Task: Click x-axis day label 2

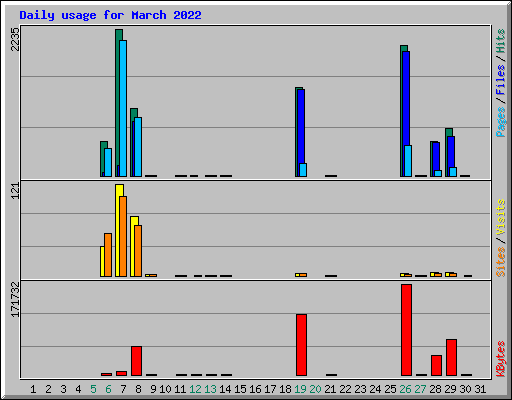Action: point(48,389)
